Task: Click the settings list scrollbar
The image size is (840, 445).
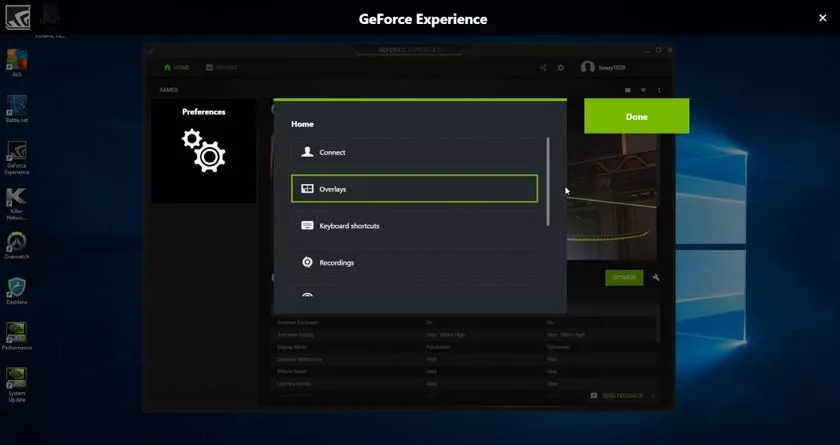Action: pyautogui.click(x=548, y=181)
